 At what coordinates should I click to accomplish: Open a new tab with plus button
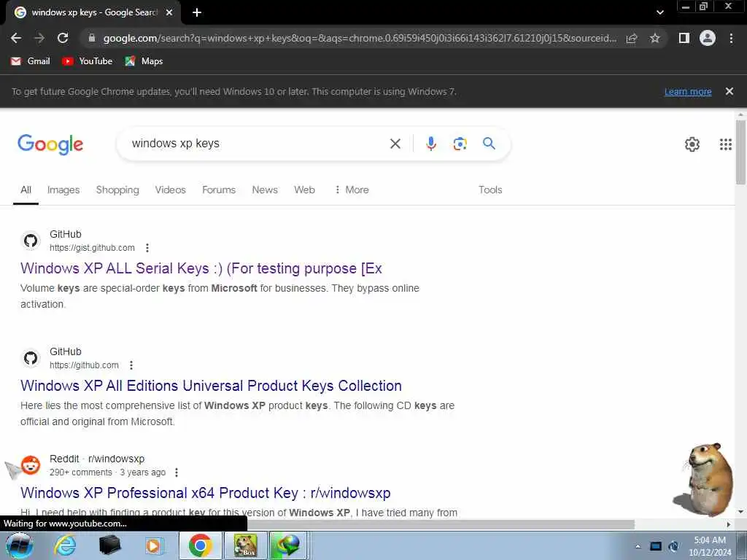click(x=197, y=12)
